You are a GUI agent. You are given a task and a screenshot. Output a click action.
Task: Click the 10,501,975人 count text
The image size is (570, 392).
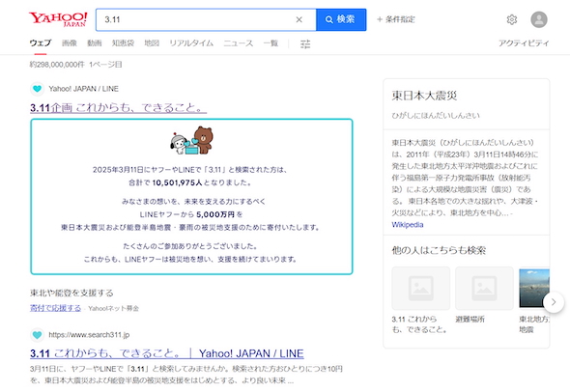[x=177, y=182]
